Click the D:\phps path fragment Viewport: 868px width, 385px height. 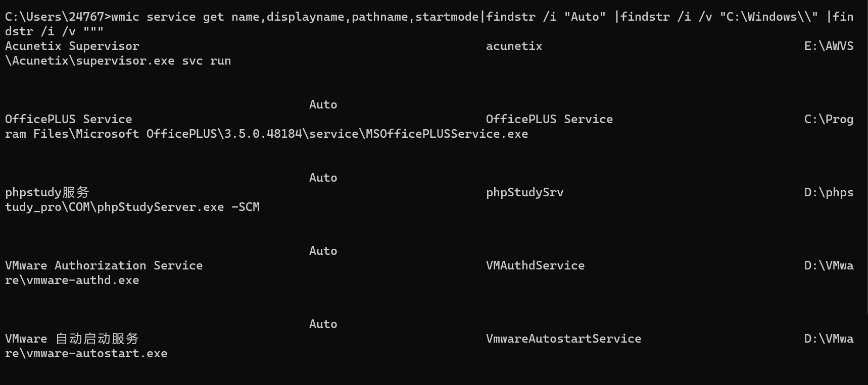[x=829, y=192]
